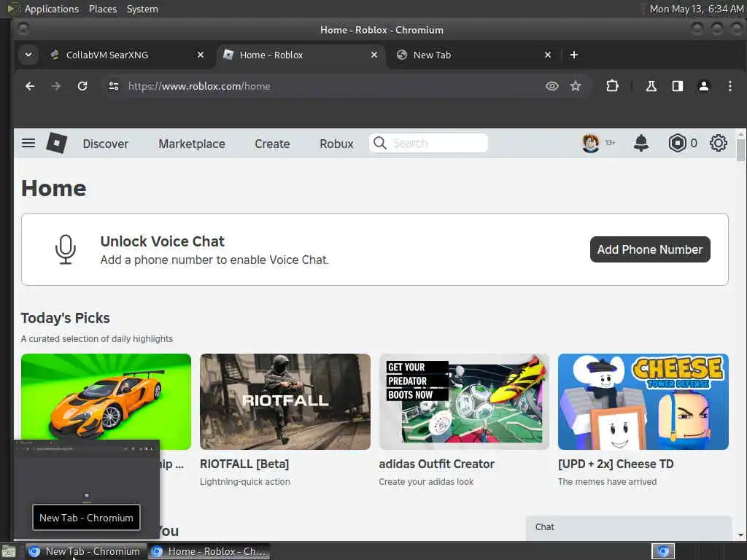Click the search magnifier icon

(379, 143)
